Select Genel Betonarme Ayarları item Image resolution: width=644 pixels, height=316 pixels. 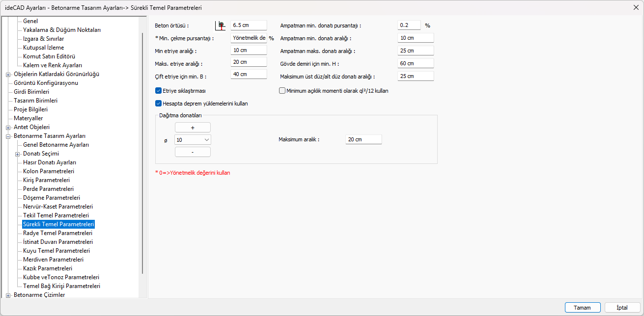pyautogui.click(x=56, y=145)
